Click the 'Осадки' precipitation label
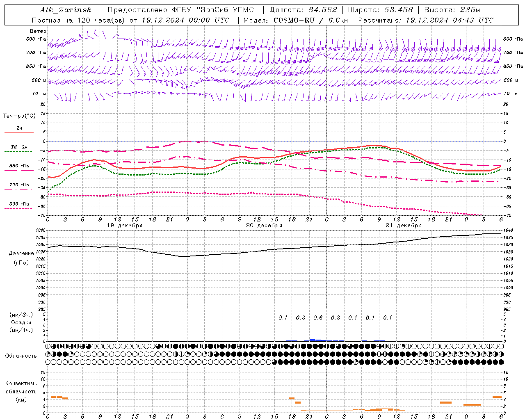 21,322
